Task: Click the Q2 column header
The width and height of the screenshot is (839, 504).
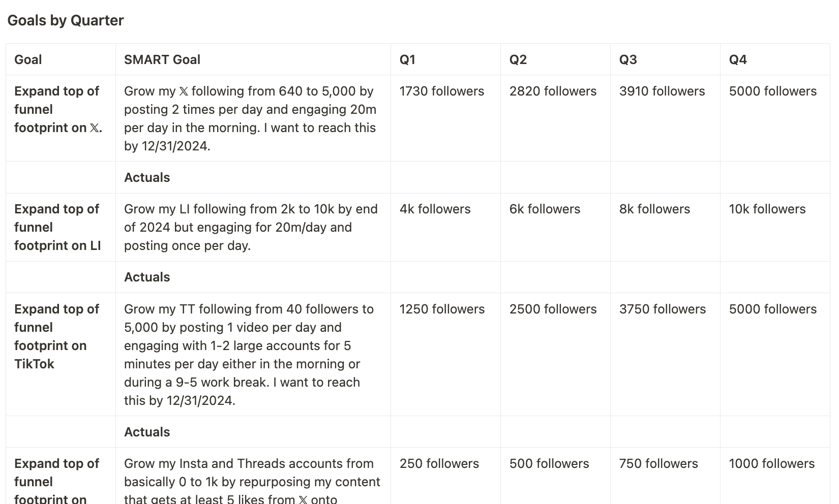Action: tap(556, 59)
